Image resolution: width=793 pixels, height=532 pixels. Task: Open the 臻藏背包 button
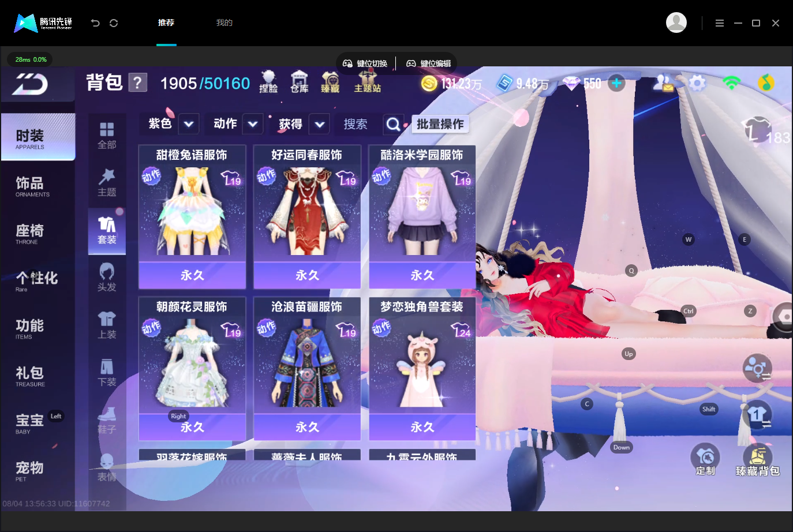pos(758,460)
